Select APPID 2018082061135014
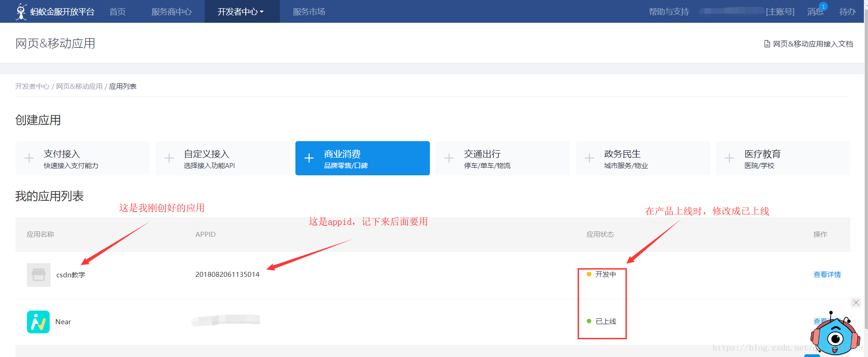 [227, 274]
